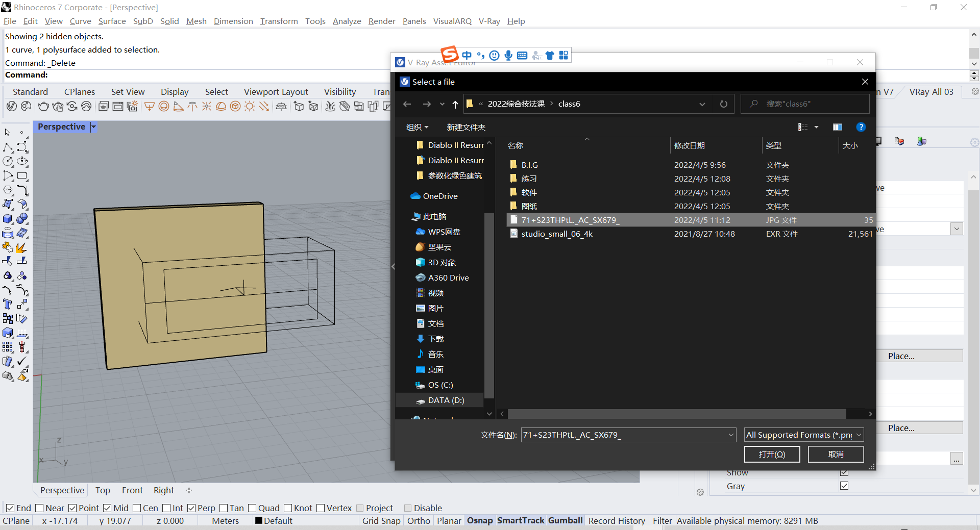Toggle Gumball in the status bar
Viewport: 980px width, 530px height.
[566, 521]
